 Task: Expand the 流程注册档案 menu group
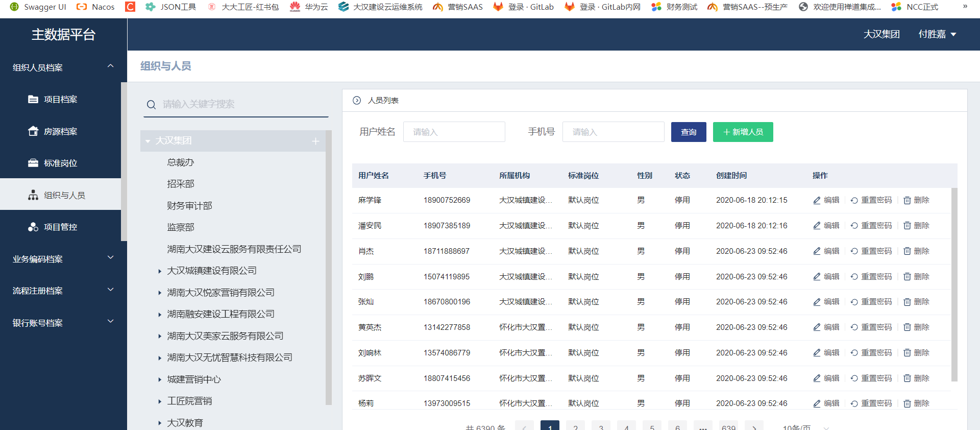[x=63, y=291]
